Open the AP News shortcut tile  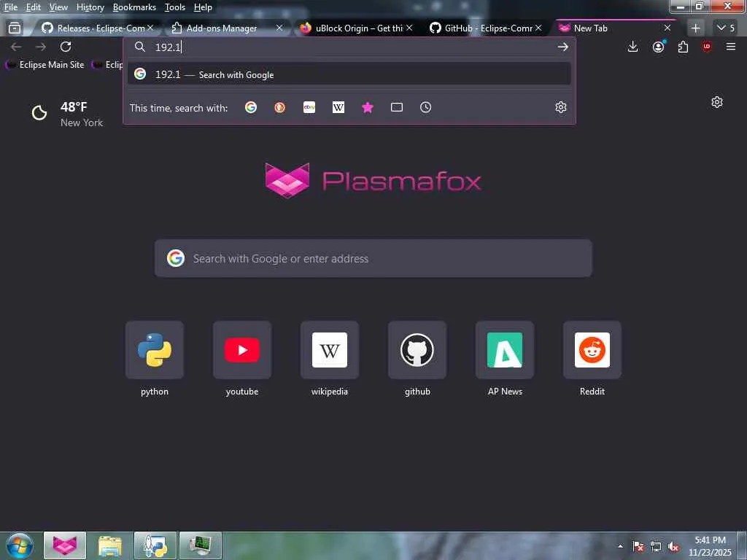(505, 359)
